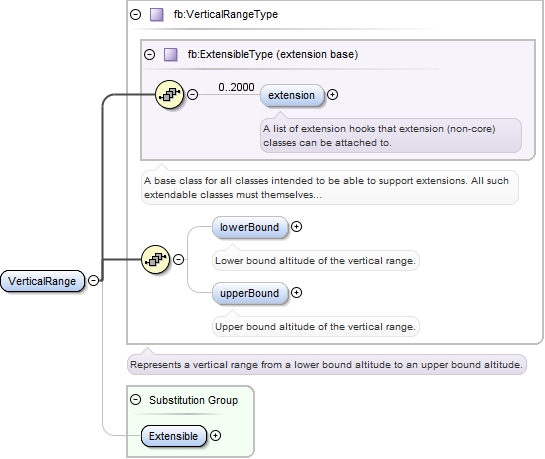Screen dimensions: 545x459
Task: Collapse the bounds sequence compositor
Action: pyautogui.click(x=178, y=259)
